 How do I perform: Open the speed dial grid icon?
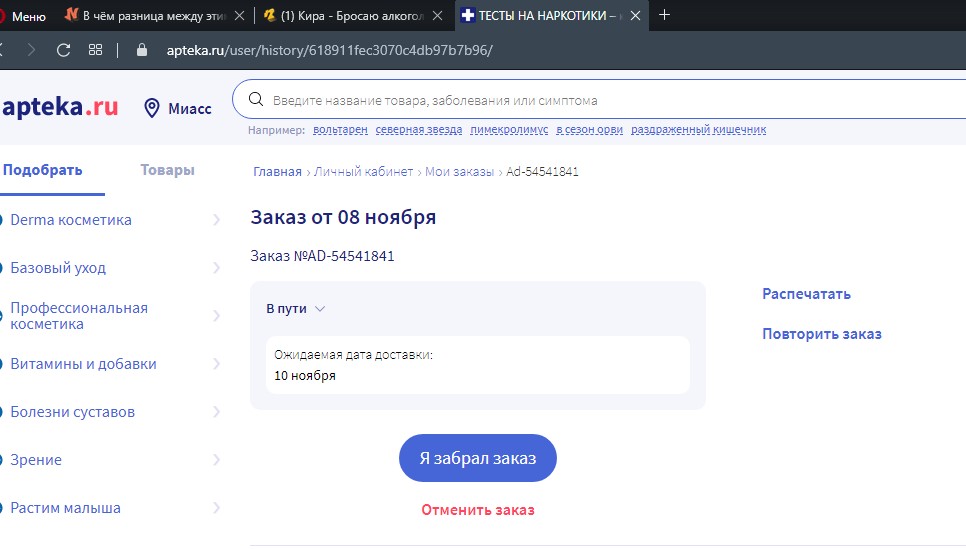tap(95, 49)
